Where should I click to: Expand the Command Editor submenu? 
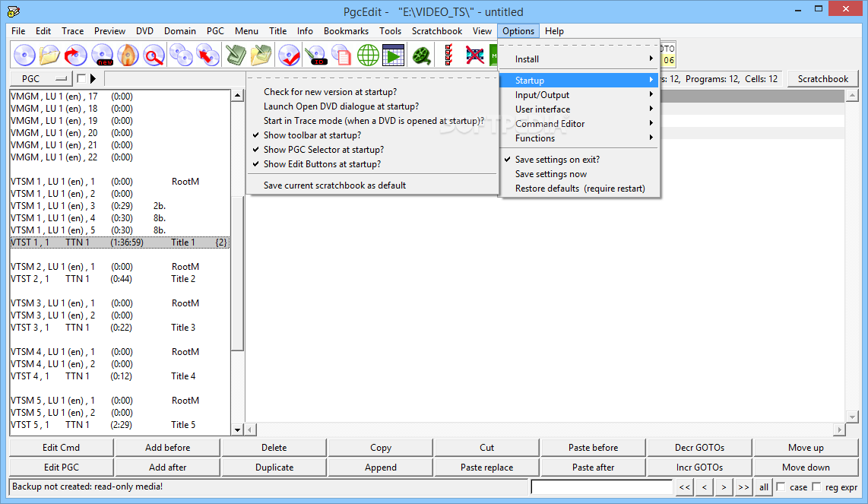tap(580, 123)
